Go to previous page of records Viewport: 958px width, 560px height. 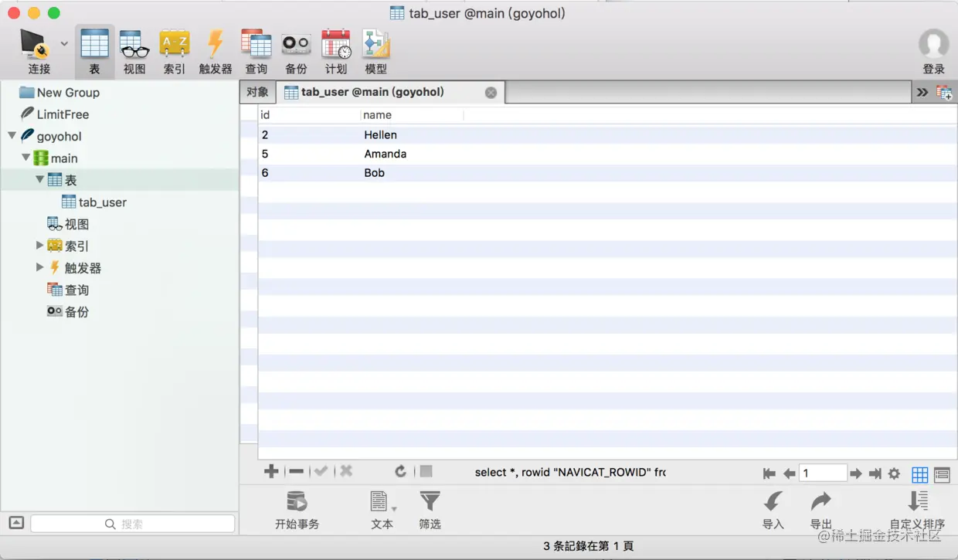click(x=789, y=473)
